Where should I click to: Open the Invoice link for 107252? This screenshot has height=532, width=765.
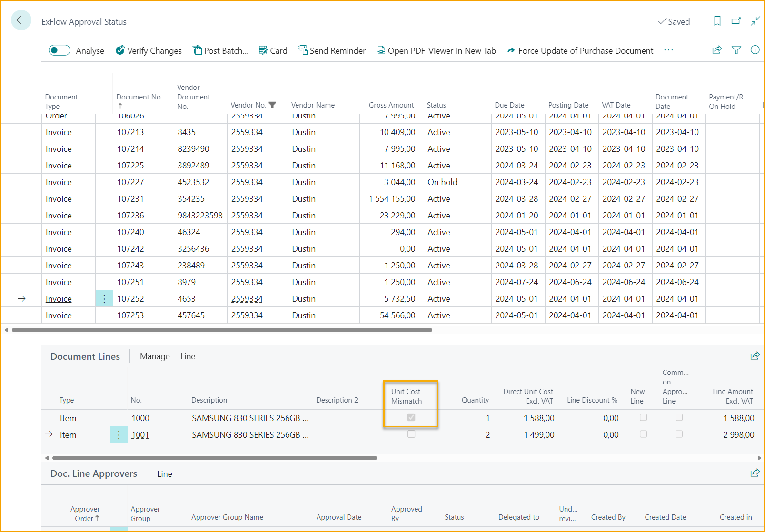[x=59, y=299]
